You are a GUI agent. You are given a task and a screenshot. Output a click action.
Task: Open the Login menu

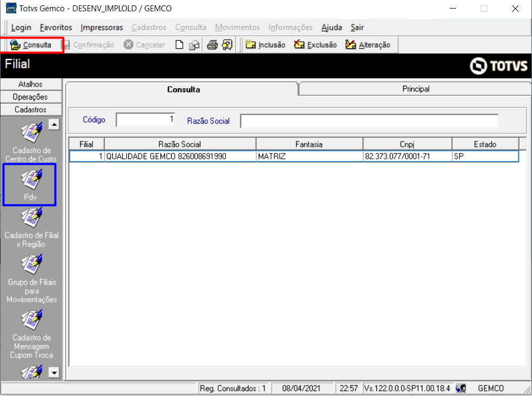[x=21, y=27]
